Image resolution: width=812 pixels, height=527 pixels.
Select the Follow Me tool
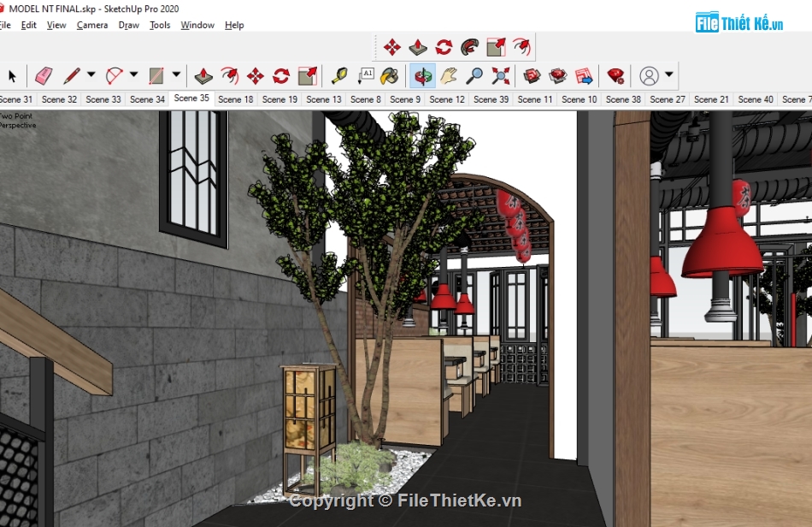point(470,47)
